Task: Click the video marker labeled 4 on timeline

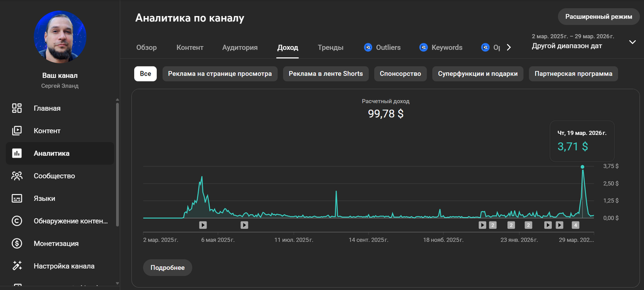Action: (576, 225)
